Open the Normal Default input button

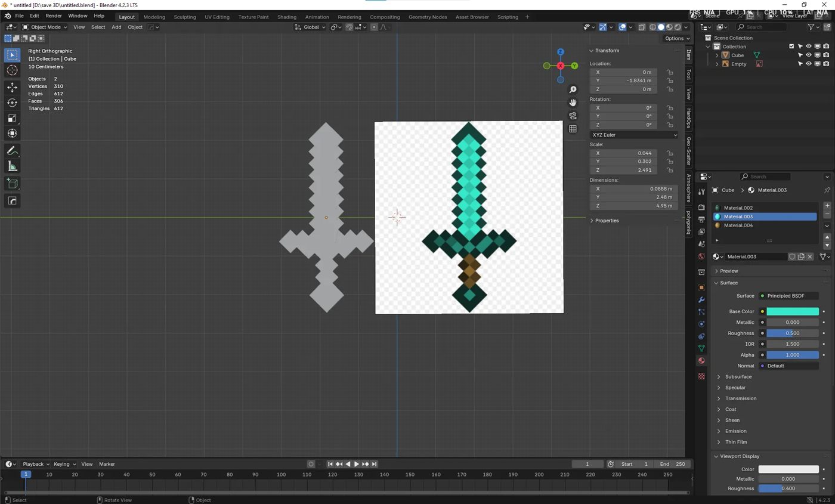tap(788, 366)
